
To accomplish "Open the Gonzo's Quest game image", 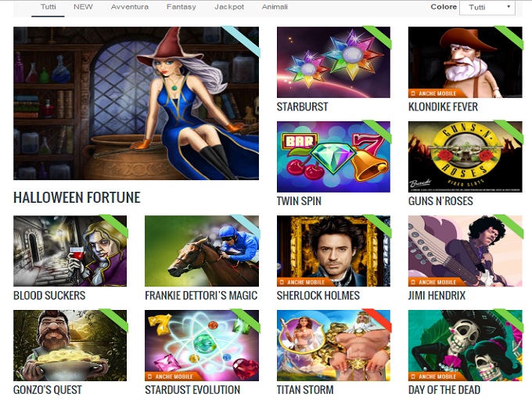I will pos(70,345).
